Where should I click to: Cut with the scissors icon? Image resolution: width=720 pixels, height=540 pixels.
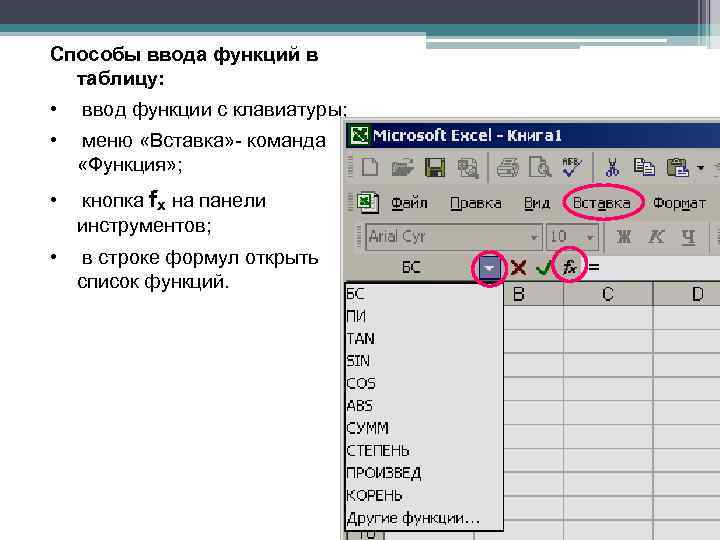612,167
